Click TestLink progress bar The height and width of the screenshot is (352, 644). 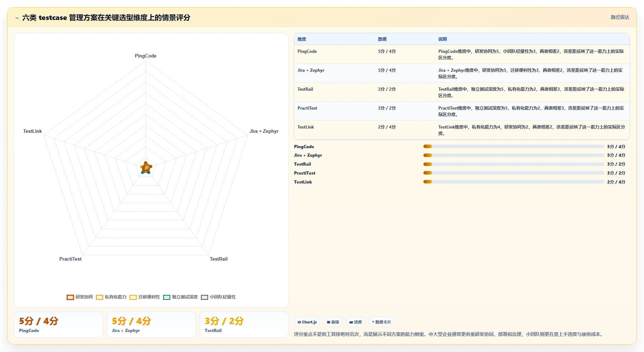(514, 182)
